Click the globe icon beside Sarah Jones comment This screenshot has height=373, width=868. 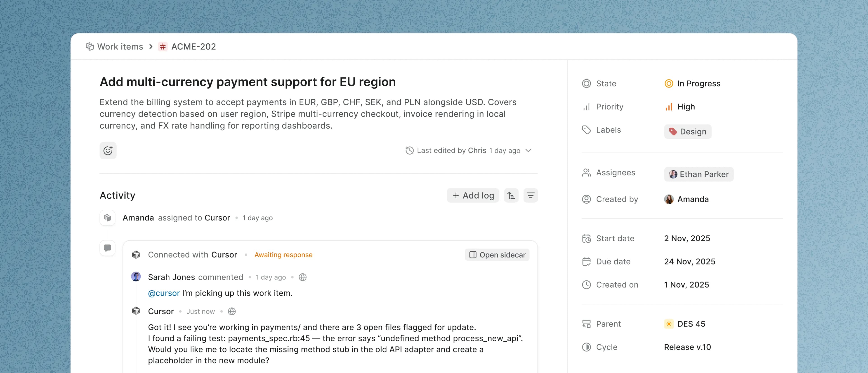pos(303,277)
